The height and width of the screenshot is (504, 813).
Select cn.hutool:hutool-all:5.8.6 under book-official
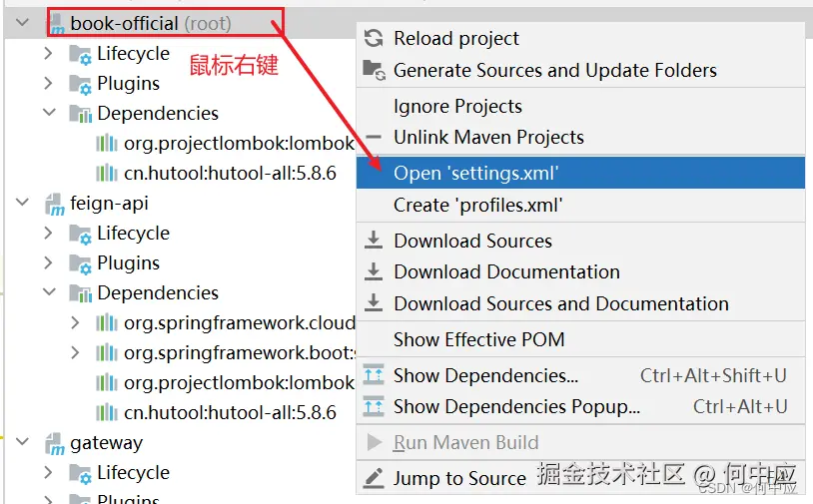click(230, 173)
